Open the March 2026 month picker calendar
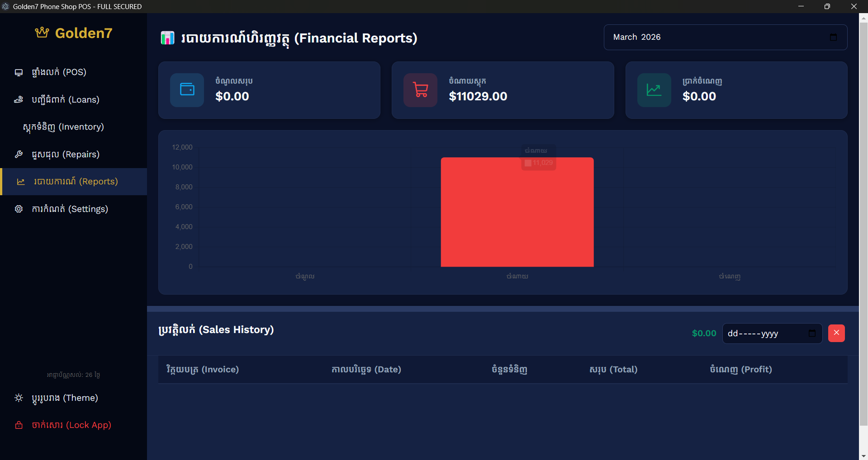 833,37
